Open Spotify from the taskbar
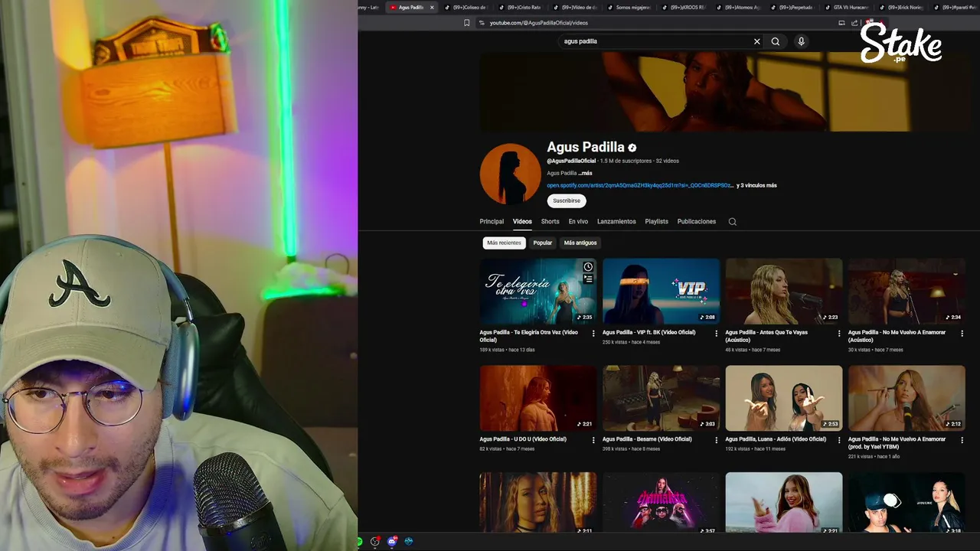Screen dimensions: 980x551 pos(359,541)
